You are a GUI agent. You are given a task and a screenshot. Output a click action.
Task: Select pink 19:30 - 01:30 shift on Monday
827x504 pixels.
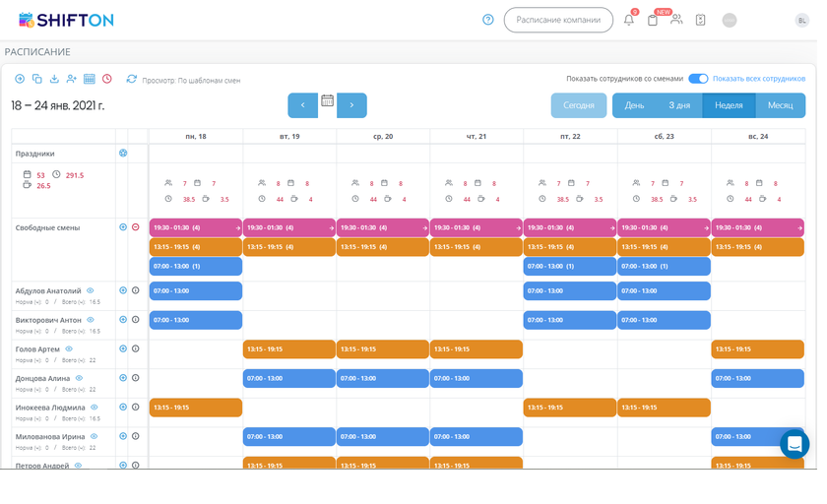195,227
